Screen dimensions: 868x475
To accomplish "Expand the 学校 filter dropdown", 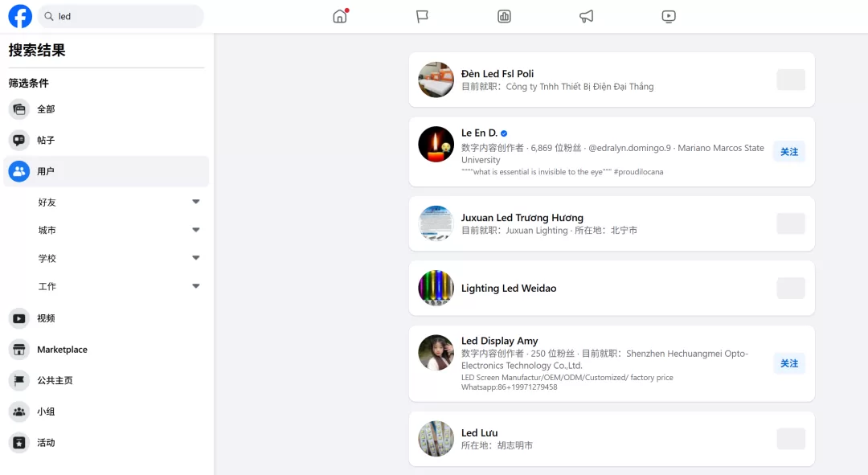I will pos(196,258).
